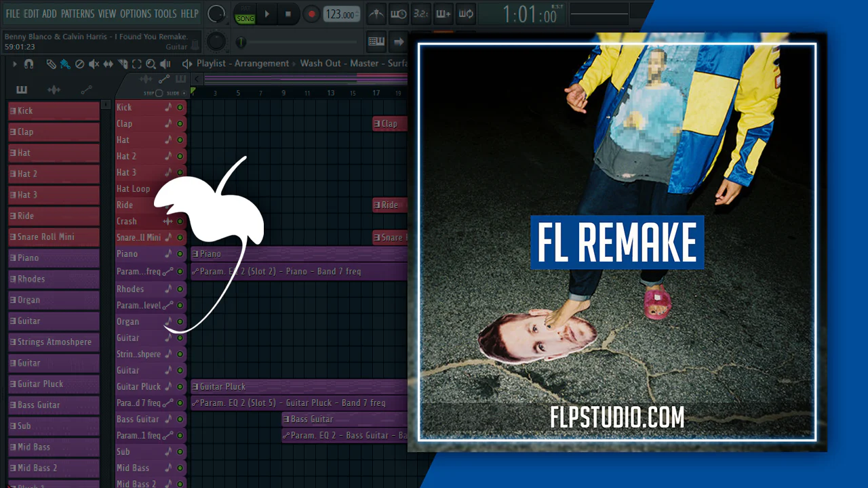Click the Guitar Pluck clip in playlist

(x=299, y=386)
